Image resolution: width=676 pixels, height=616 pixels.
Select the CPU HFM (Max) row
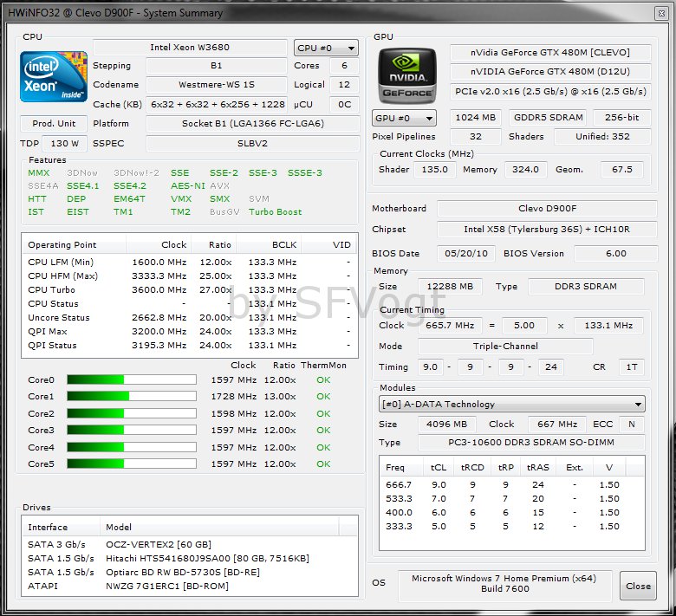[x=190, y=276]
